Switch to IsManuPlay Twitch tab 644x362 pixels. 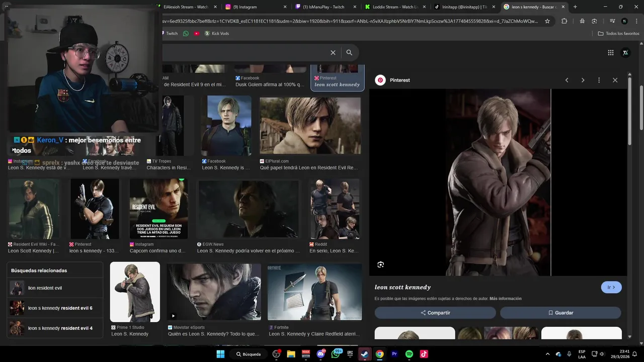tap(326, 7)
